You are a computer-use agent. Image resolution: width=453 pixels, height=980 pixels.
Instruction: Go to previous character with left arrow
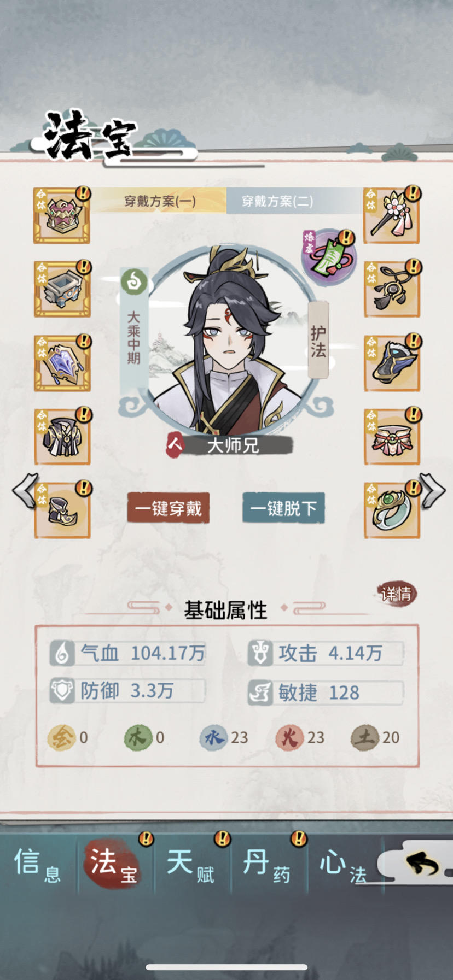pyautogui.click(x=25, y=490)
